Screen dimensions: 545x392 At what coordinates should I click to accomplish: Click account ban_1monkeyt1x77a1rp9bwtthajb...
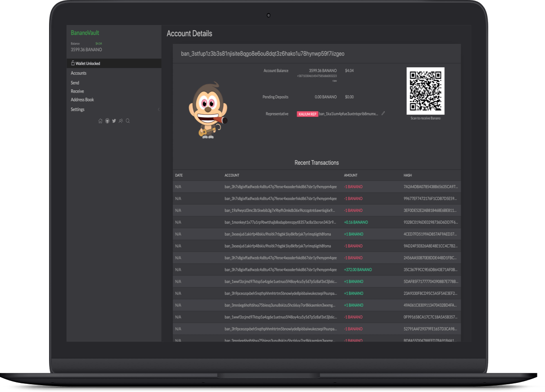click(x=280, y=222)
